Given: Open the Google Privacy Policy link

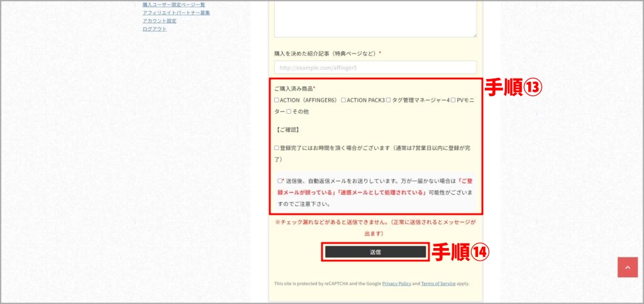Looking at the screenshot, I should point(396,283).
